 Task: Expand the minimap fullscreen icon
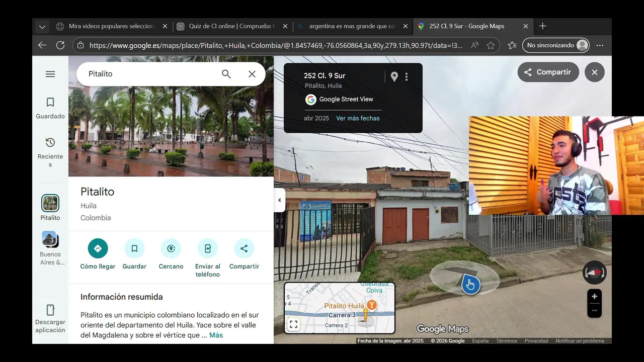click(294, 325)
